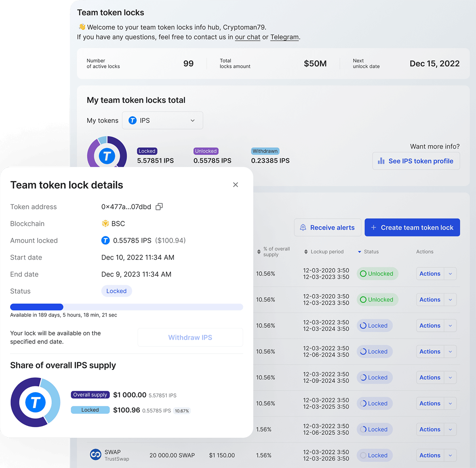Viewport: 476px width, 468px height.
Task: Click the Locked status badge in the SWAP row
Action: 375,455
